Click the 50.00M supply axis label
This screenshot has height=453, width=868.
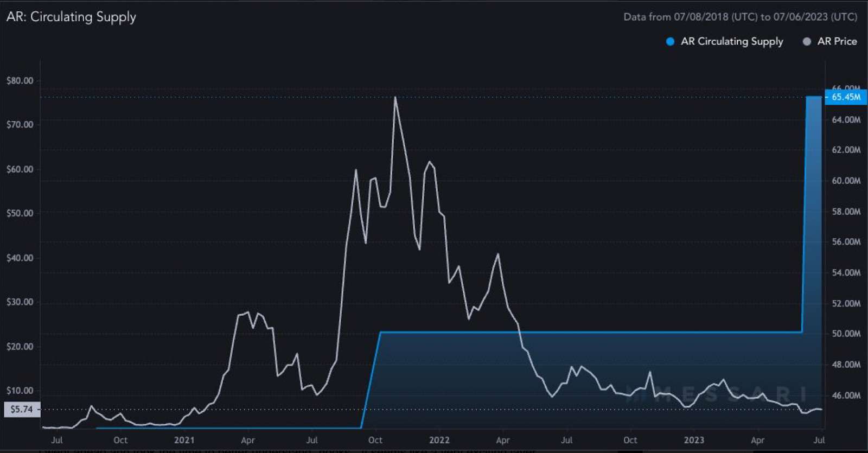tap(846, 334)
